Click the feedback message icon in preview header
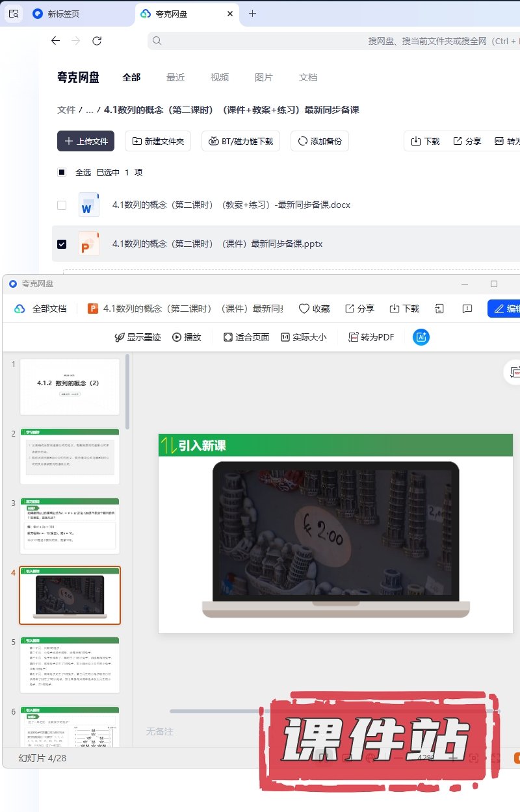Viewport: 520px width, 812px height. click(467, 309)
